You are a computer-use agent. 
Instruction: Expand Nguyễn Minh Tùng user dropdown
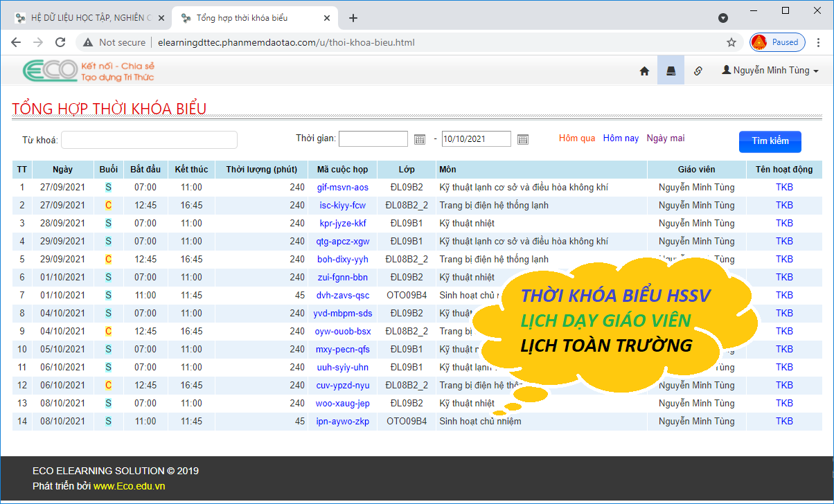point(770,71)
